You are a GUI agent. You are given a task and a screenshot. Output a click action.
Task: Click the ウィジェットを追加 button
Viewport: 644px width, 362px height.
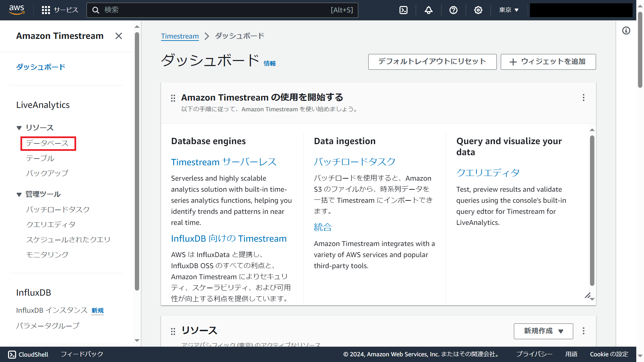pyautogui.click(x=548, y=62)
